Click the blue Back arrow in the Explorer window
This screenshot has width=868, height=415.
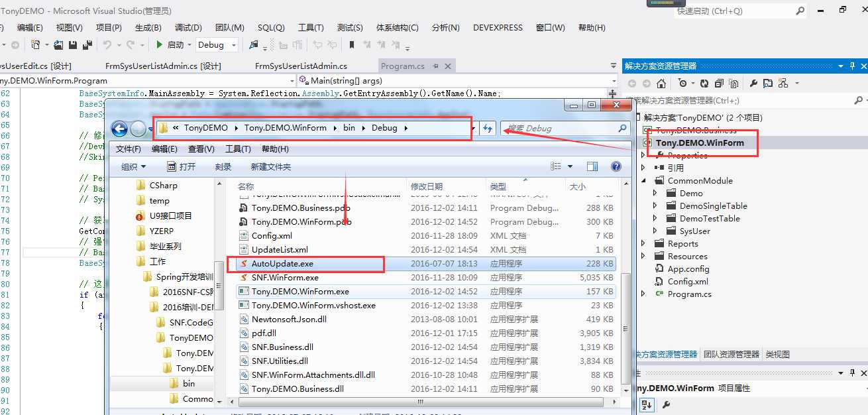pos(119,129)
